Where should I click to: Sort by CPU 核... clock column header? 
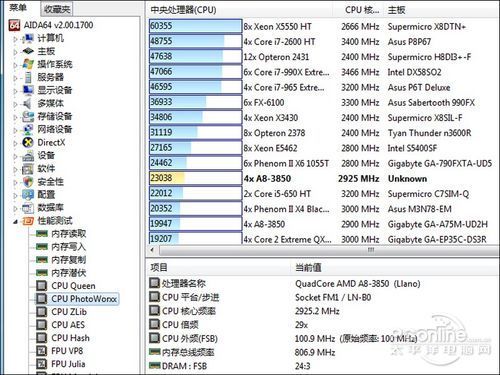[x=357, y=10]
